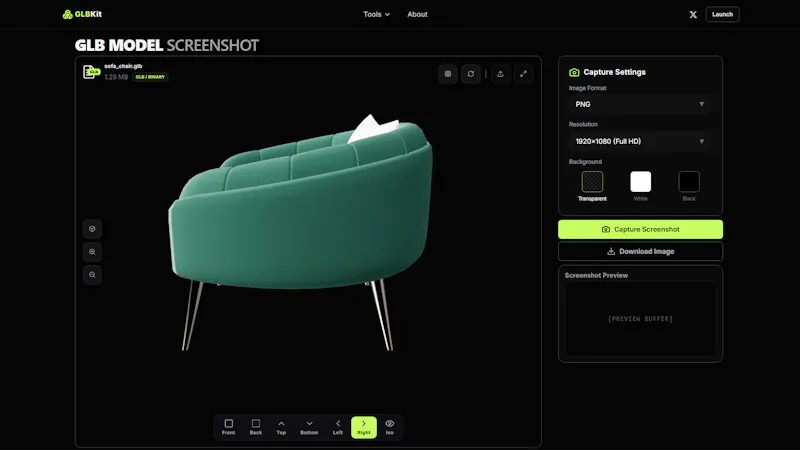Switch to the Iso view
800x450 pixels.
(x=389, y=427)
